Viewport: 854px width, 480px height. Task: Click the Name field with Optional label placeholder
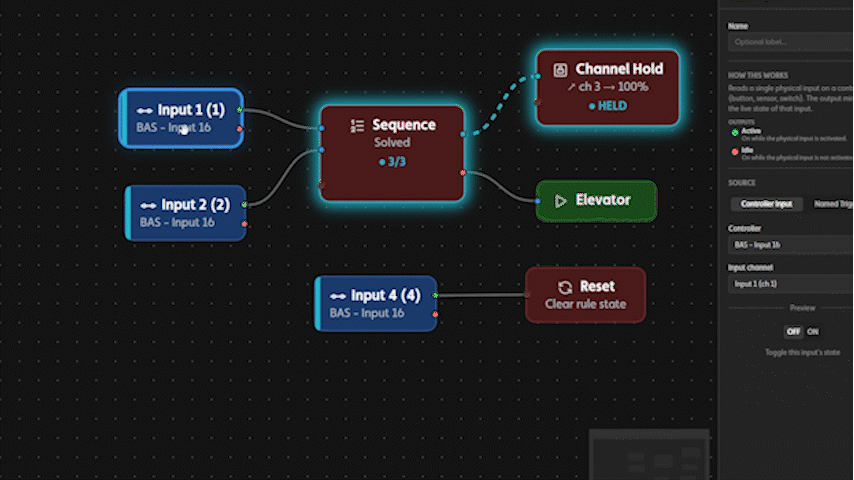pos(790,42)
